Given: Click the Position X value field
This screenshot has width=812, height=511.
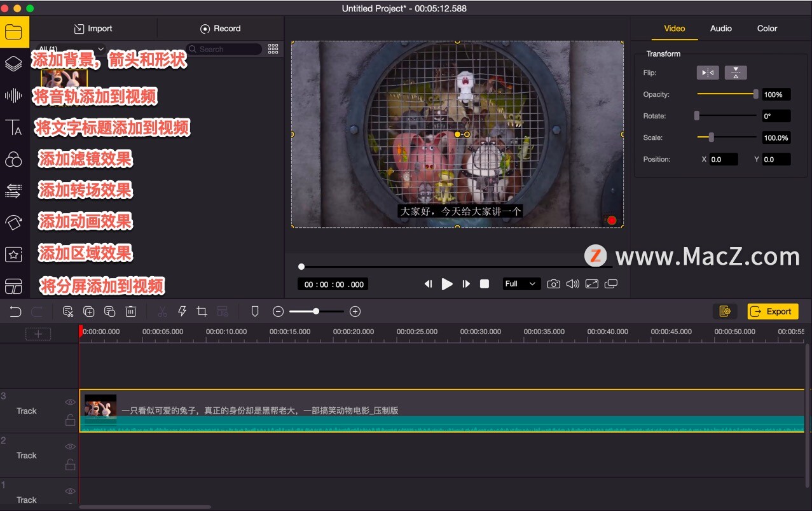Looking at the screenshot, I should [724, 159].
